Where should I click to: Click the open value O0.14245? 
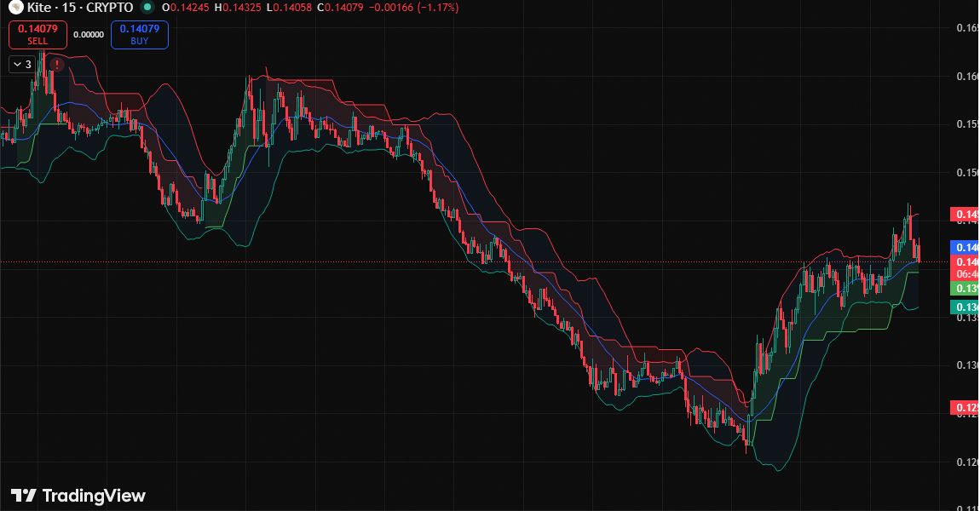point(185,8)
